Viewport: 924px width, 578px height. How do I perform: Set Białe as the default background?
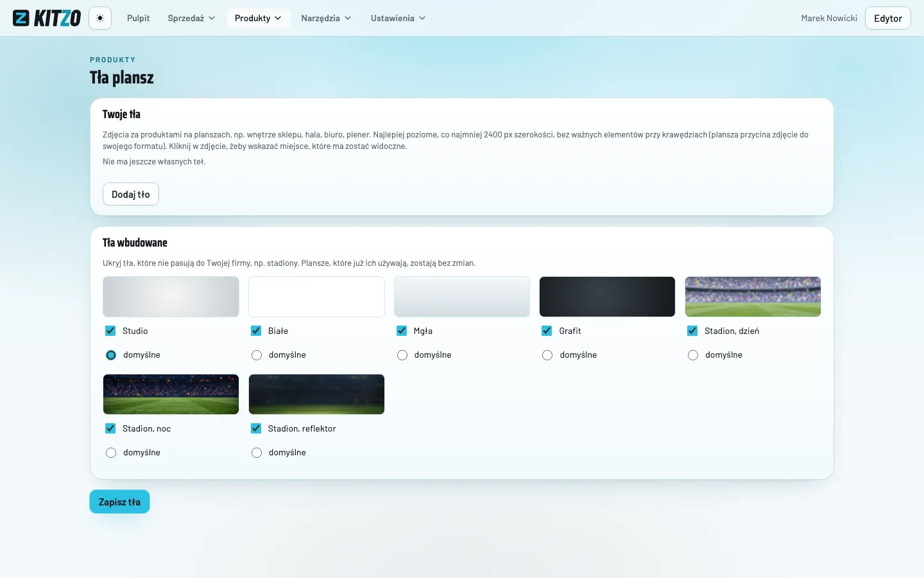tap(257, 355)
